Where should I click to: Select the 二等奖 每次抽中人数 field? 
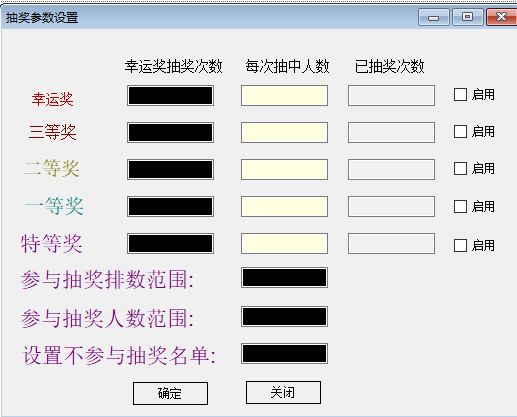(284, 170)
